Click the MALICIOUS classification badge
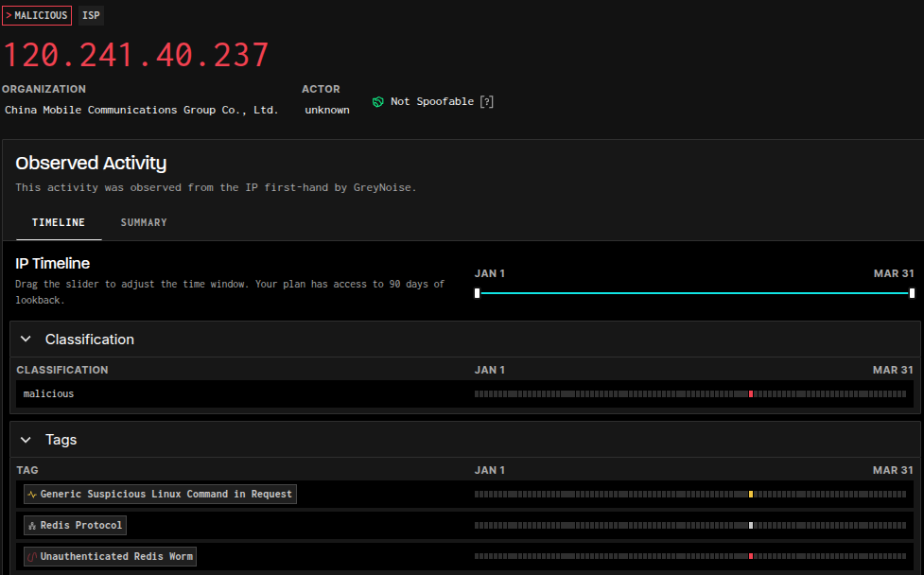The height and width of the screenshot is (575, 924). [x=37, y=16]
